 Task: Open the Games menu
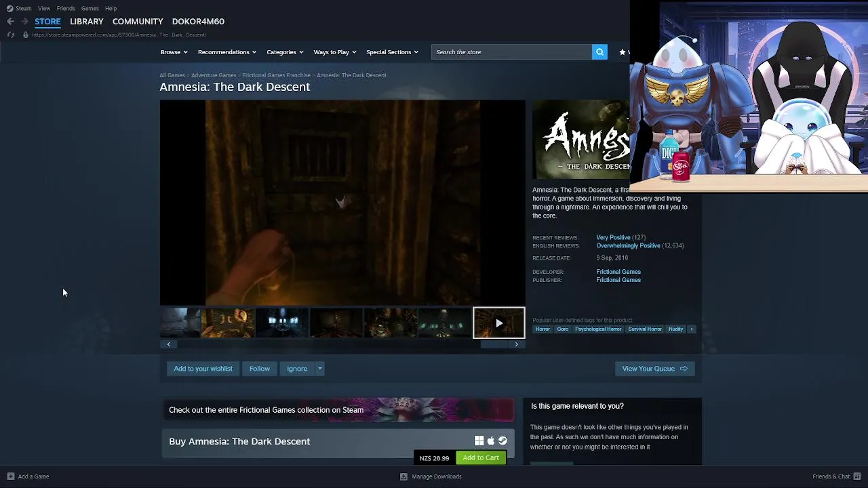point(90,8)
